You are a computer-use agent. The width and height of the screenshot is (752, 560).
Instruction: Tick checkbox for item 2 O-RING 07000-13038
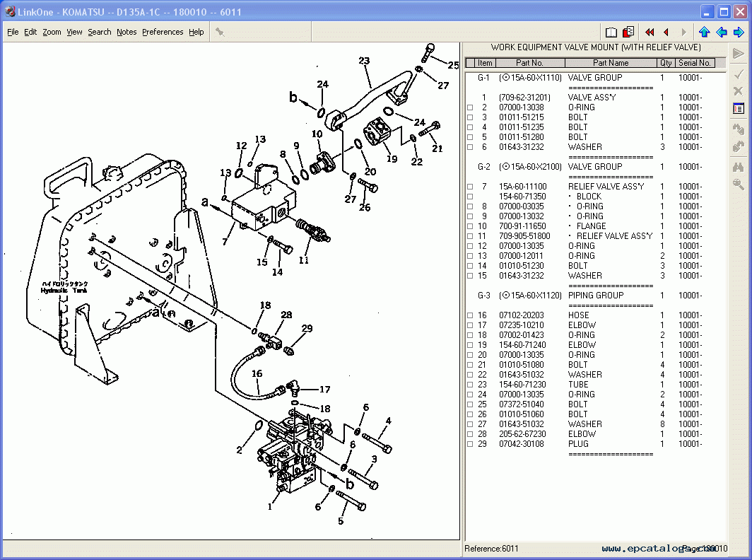(x=470, y=107)
